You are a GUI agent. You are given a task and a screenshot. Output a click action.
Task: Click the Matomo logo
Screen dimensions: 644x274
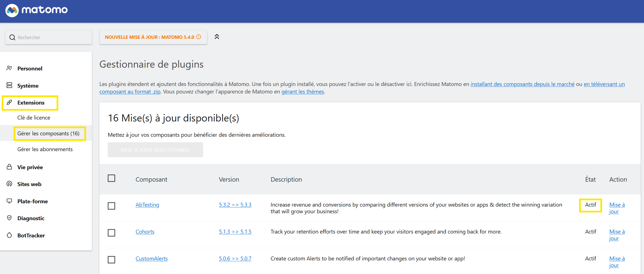36,10
